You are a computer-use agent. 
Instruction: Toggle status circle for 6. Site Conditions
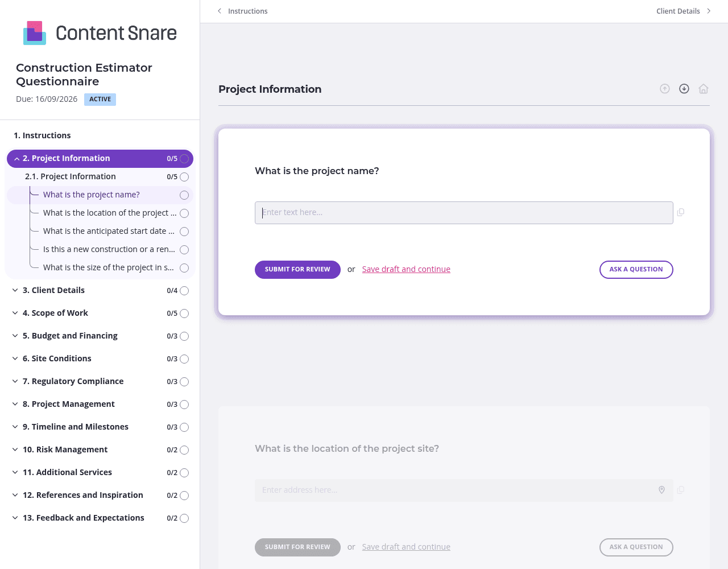184,359
